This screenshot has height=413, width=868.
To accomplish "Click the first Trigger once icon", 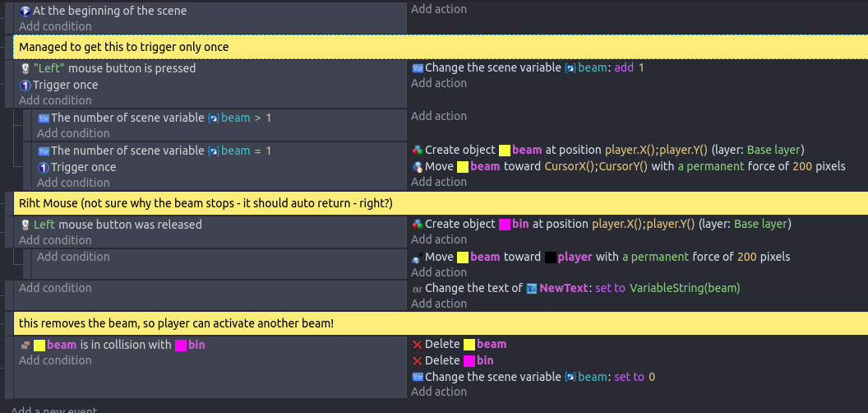I will tap(25, 85).
